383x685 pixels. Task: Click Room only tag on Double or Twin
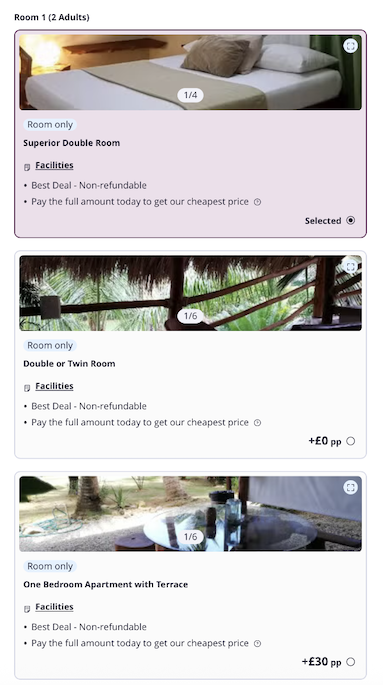(x=50, y=345)
